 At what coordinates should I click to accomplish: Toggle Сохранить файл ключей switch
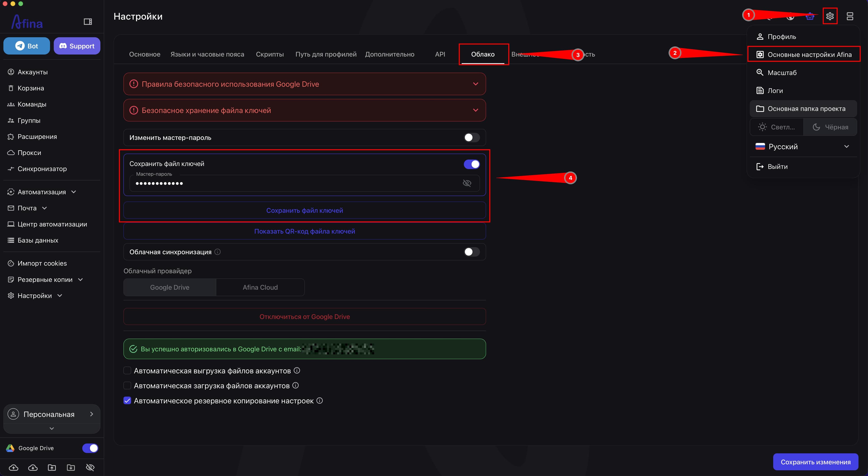tap(471, 164)
